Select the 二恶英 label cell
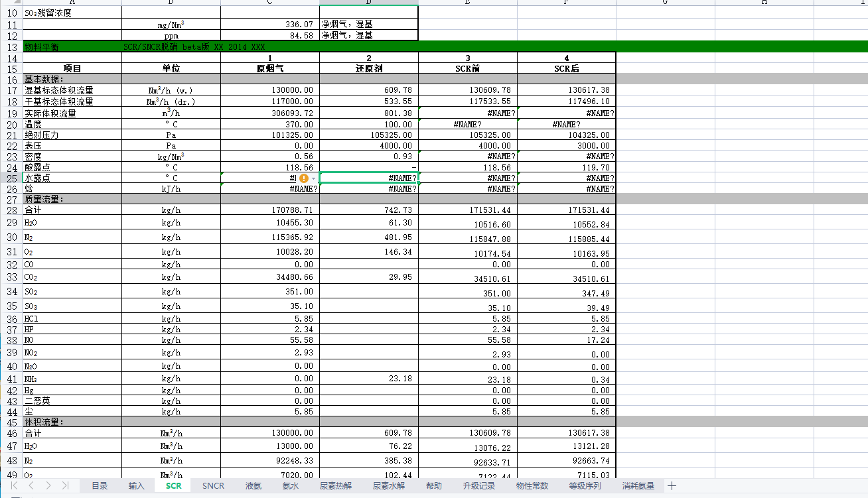868x498 pixels. coord(72,401)
